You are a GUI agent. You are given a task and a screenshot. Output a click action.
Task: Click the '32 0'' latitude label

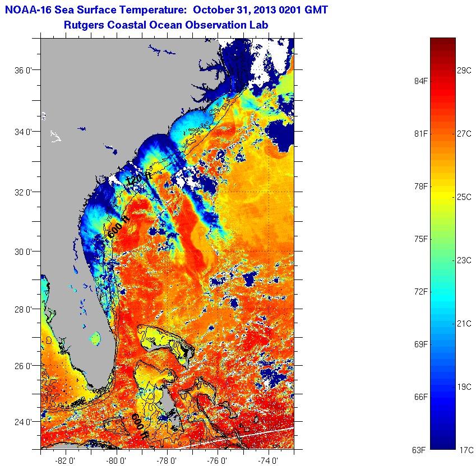tap(23, 192)
